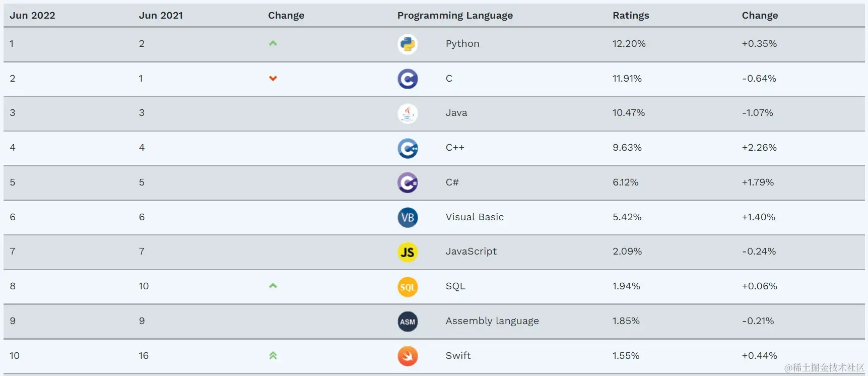
Task: Click the double up arrow in Swift row
Action: [273, 355]
